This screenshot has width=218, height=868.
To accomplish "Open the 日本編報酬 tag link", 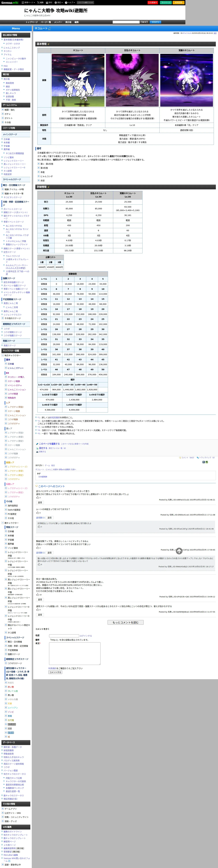I will point(43,477).
